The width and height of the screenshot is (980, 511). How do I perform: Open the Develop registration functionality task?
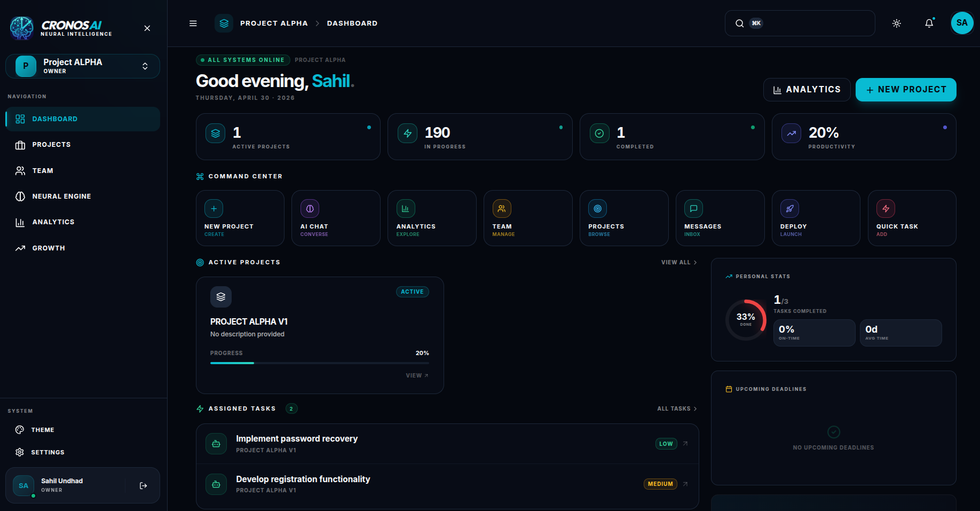tap(447, 484)
